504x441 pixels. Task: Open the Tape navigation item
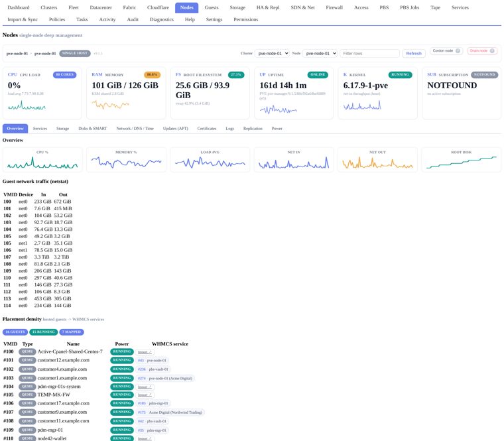coord(435,7)
